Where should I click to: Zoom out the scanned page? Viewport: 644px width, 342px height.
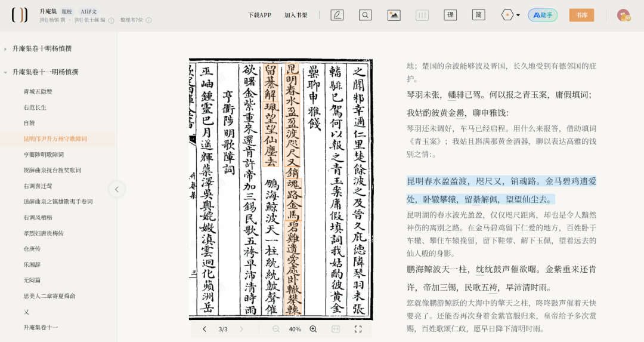coord(276,329)
